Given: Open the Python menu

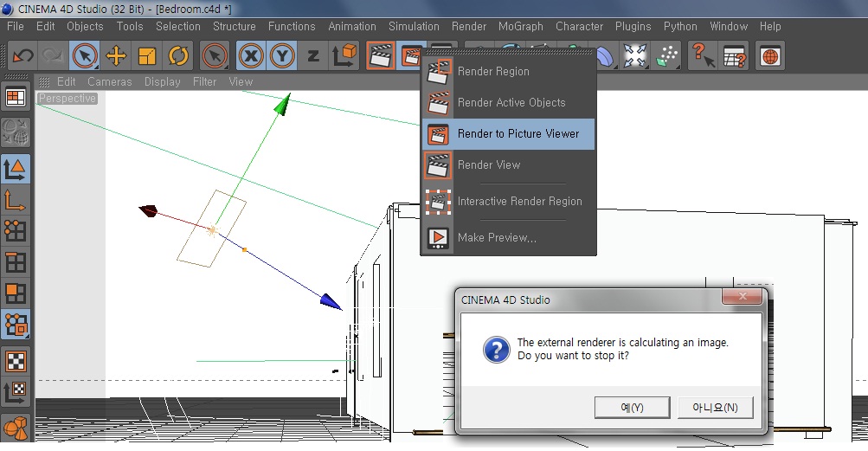Looking at the screenshot, I should tap(680, 27).
